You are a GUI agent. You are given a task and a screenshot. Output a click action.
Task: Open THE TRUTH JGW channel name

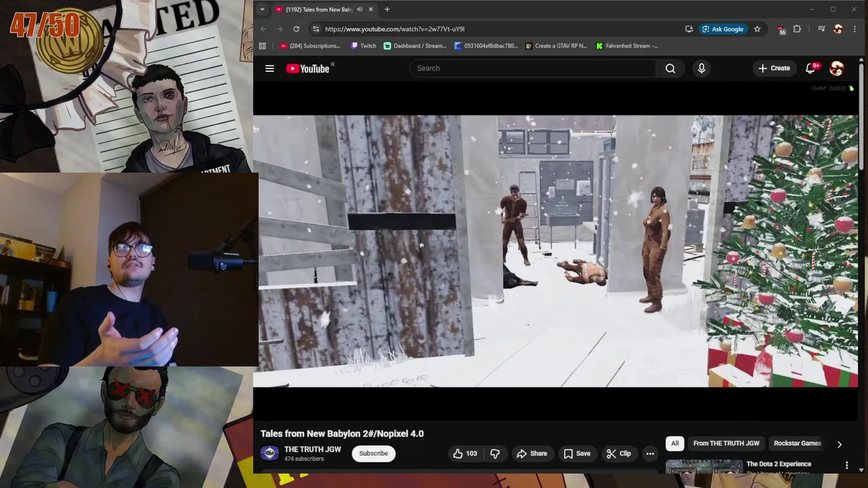tap(313, 449)
